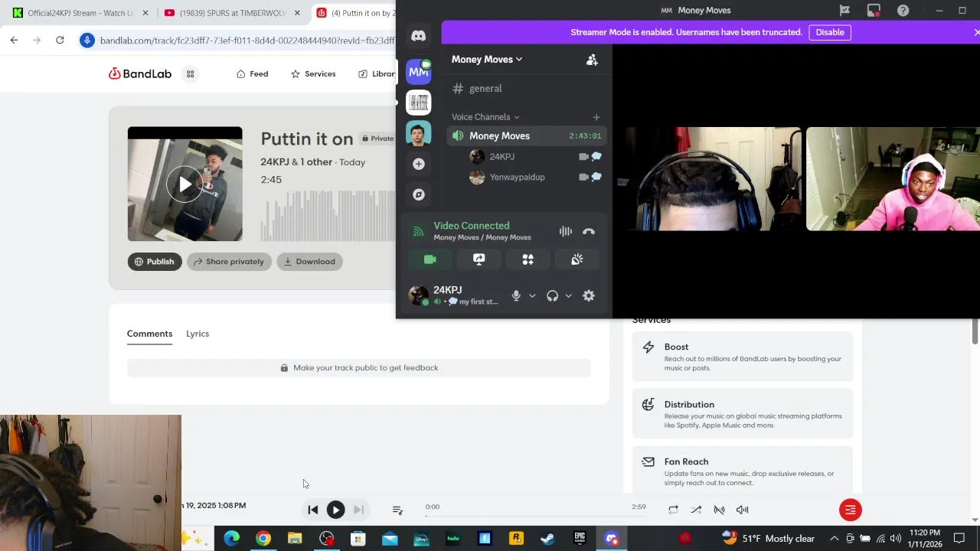Image resolution: width=980 pixels, height=551 pixels.
Task: Open Discord help question mark icon
Action: click(903, 10)
